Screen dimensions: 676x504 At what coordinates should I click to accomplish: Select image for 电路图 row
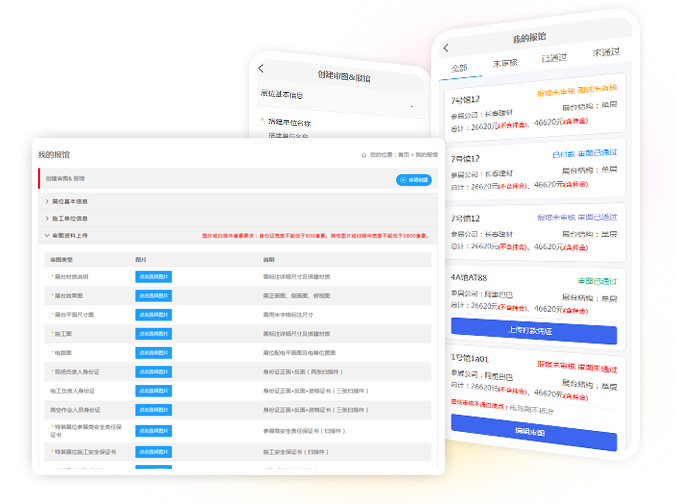coord(154,353)
